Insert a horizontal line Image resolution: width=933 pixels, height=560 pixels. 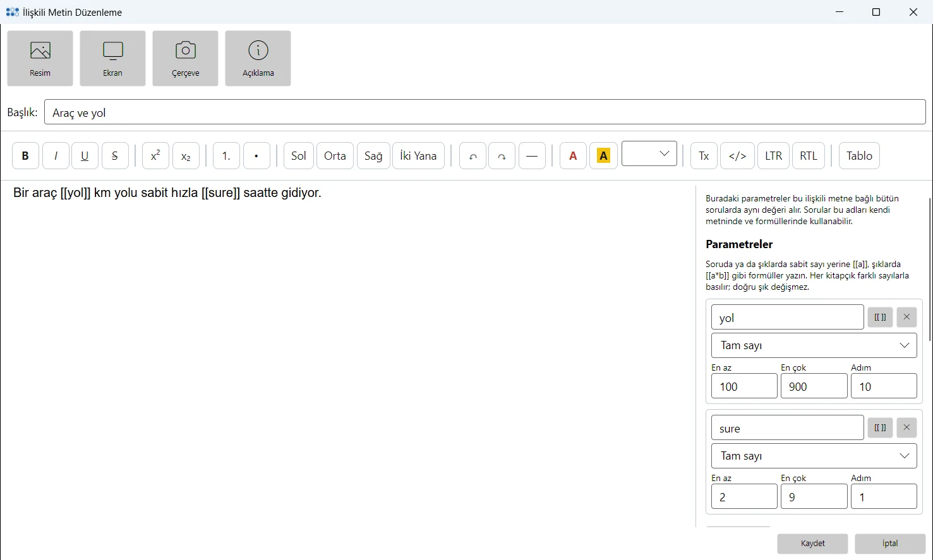click(532, 156)
